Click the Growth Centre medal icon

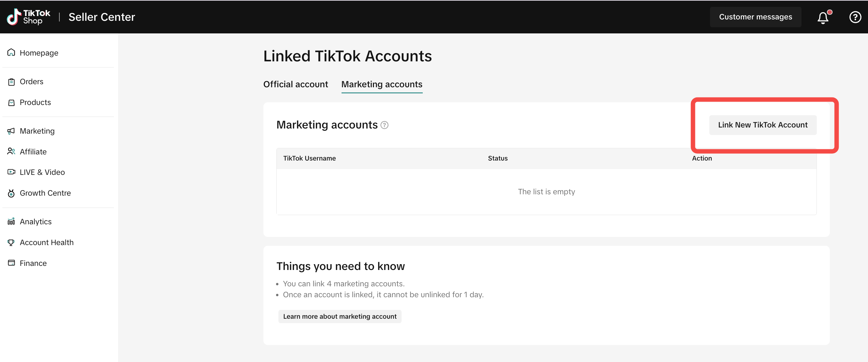coord(11,193)
